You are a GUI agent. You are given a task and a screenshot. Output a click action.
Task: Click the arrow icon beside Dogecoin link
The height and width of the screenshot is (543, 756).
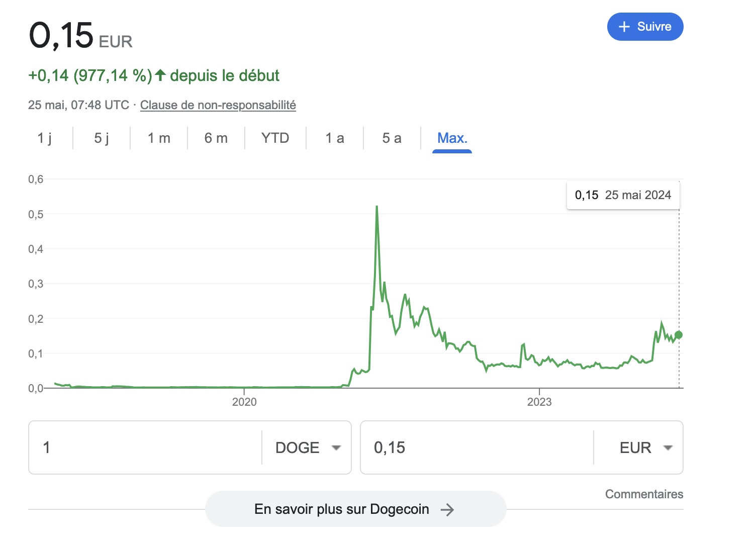pos(447,510)
